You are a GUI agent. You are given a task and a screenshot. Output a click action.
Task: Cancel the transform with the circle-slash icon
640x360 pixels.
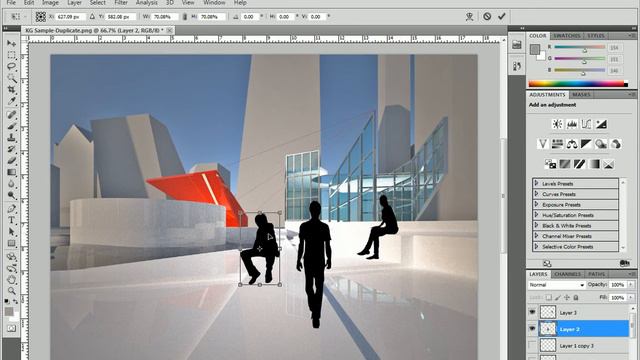point(487,17)
